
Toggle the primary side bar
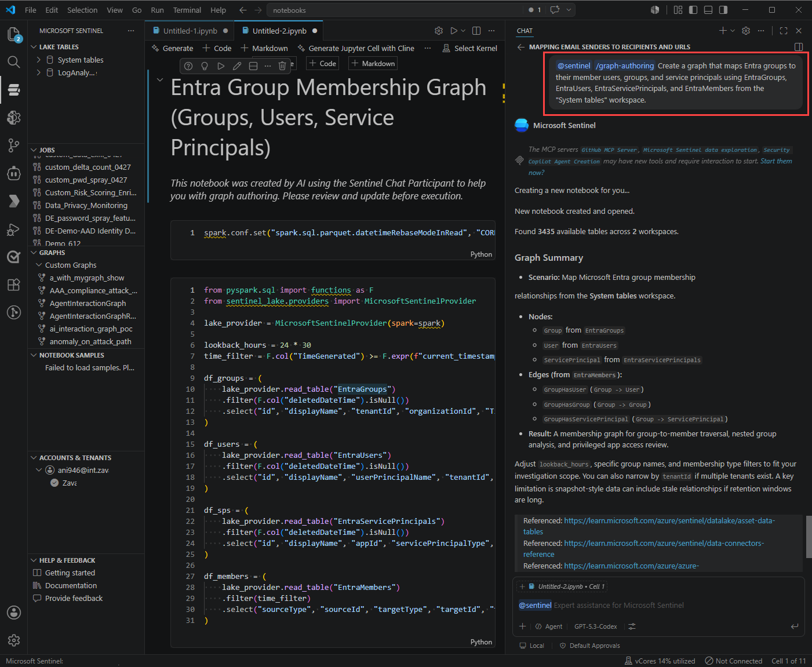pyautogui.click(x=693, y=10)
